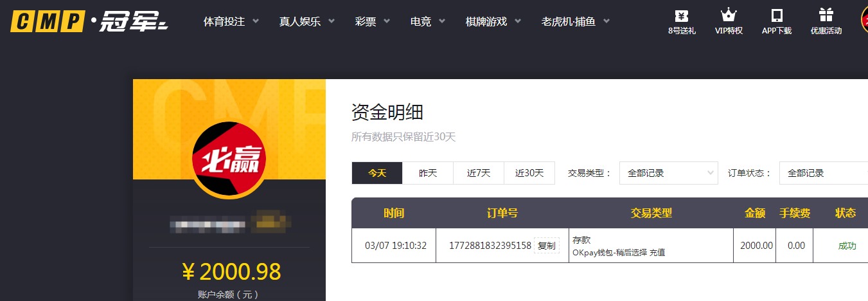Switch to the 昨天 tab
Image resolution: width=868 pixels, height=301 pixels.
(428, 173)
